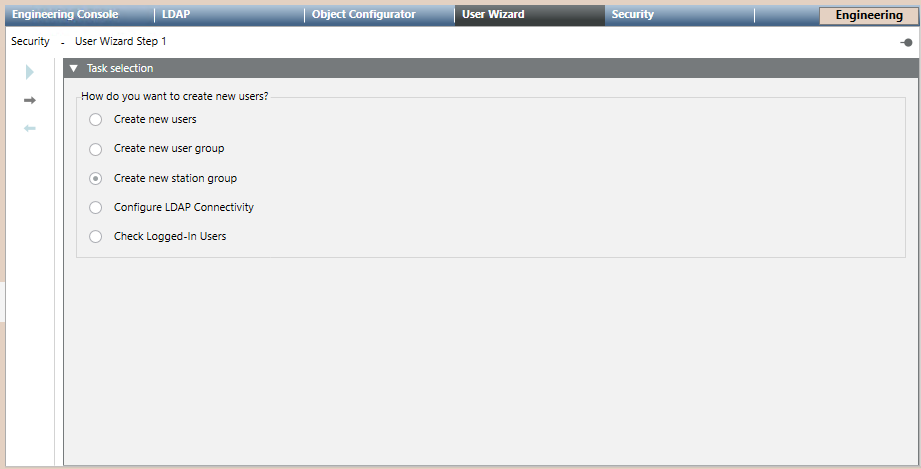Click the play triangle icon in left sidebar
This screenshot has width=921, height=469.
[30, 72]
